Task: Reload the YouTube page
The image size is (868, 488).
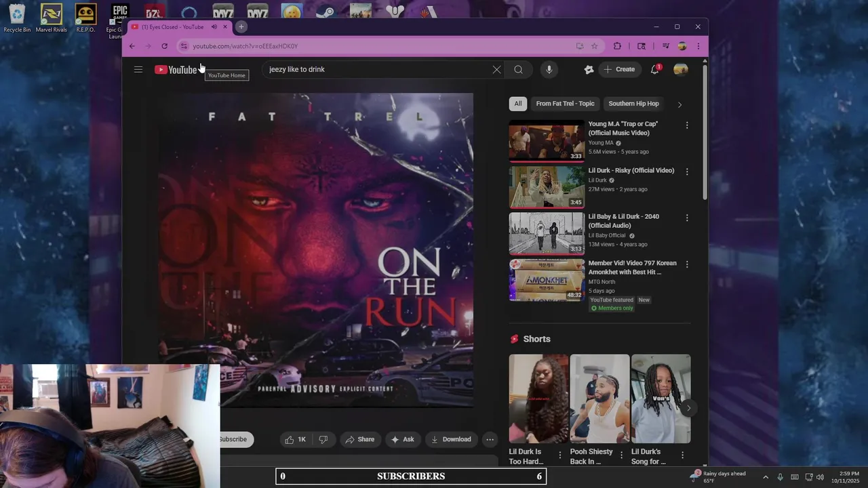Action: point(164,46)
